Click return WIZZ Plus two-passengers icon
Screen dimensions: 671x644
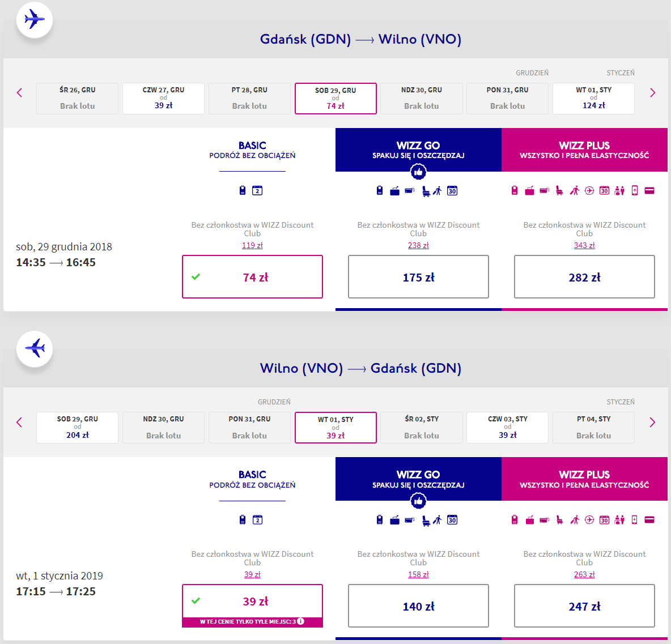click(619, 520)
